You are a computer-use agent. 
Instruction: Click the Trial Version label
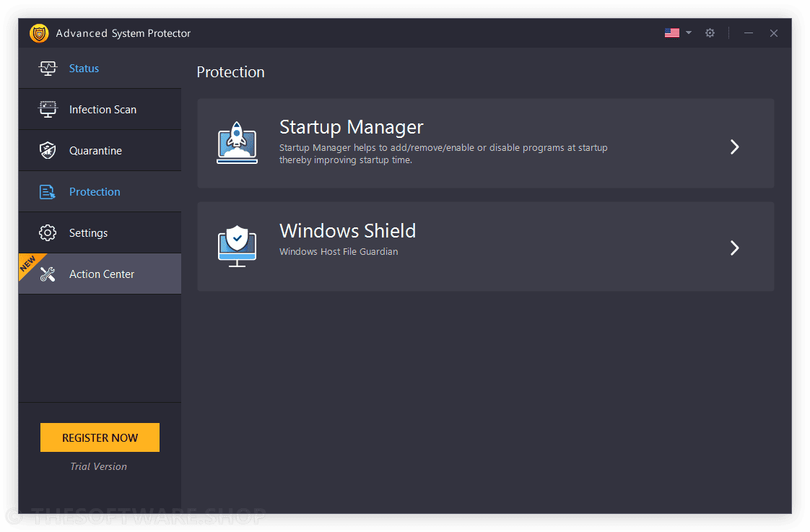coord(99,466)
